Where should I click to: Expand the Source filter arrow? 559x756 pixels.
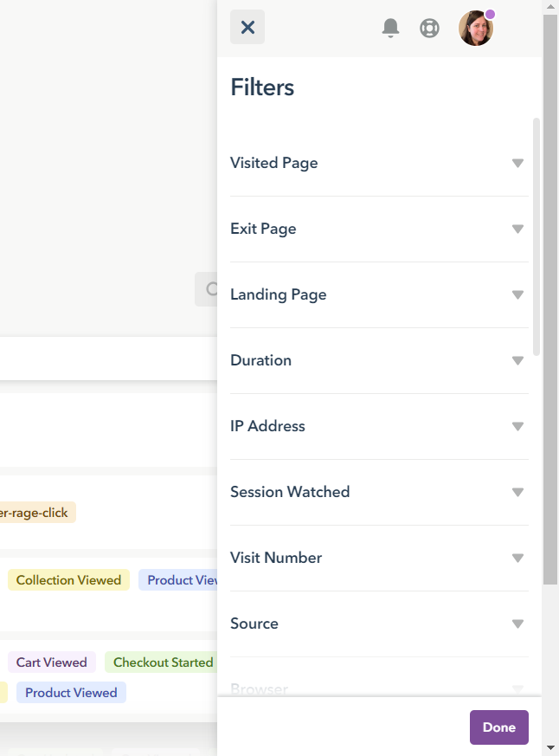517,624
